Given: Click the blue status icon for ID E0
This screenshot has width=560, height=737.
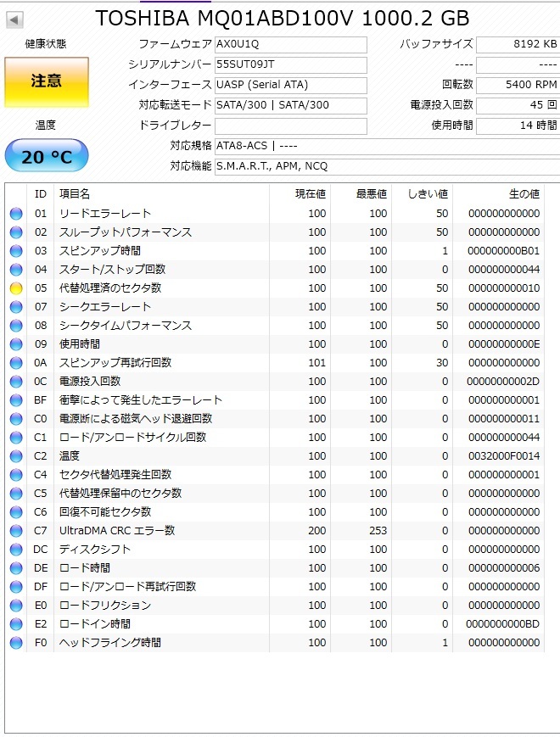Looking at the screenshot, I should coord(16,606).
